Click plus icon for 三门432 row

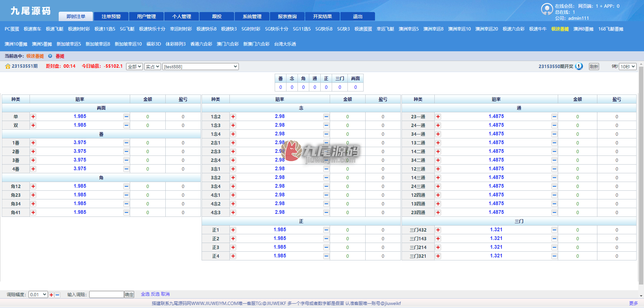pos(438,230)
